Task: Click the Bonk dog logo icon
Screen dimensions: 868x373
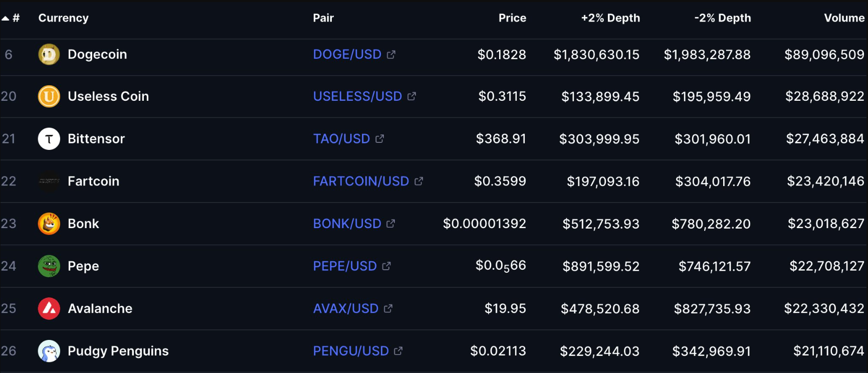Action: pyautogui.click(x=49, y=224)
